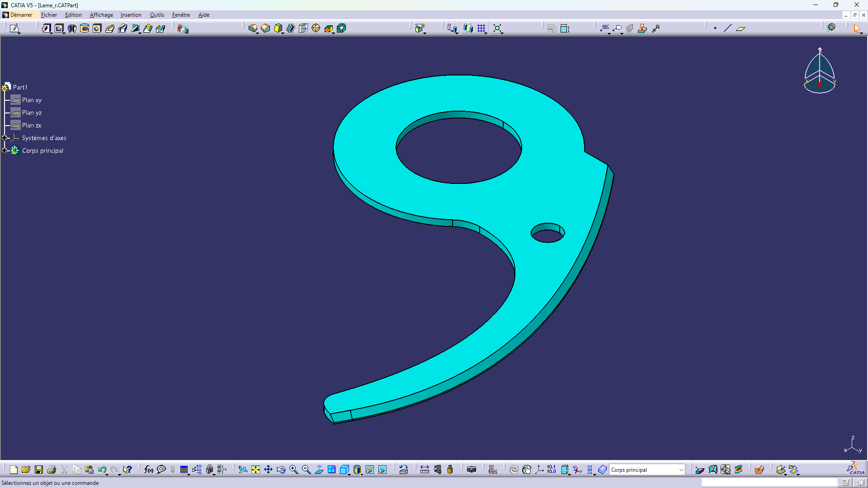Activate the Pan view tool
Screen dimensions: 868x488
268,470
